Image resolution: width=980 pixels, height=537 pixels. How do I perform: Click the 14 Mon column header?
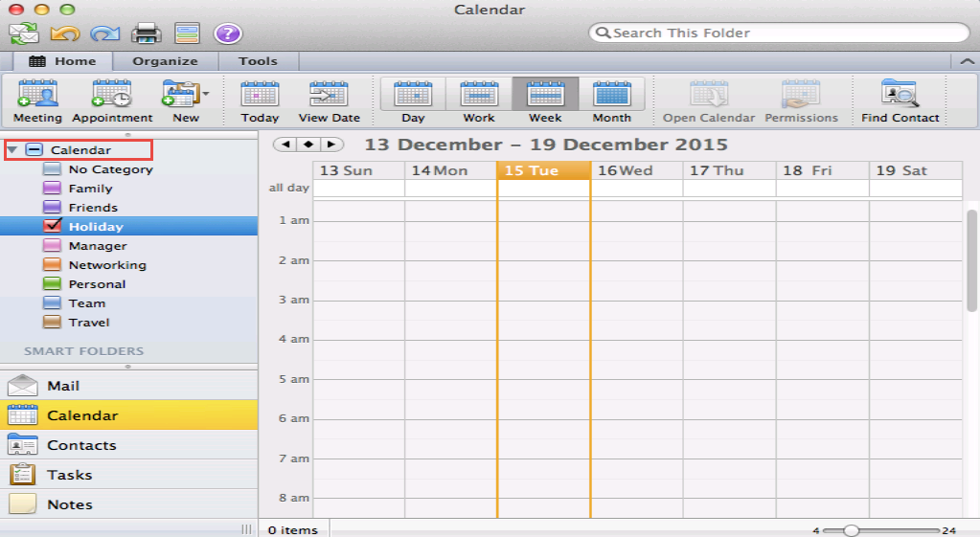click(x=450, y=170)
